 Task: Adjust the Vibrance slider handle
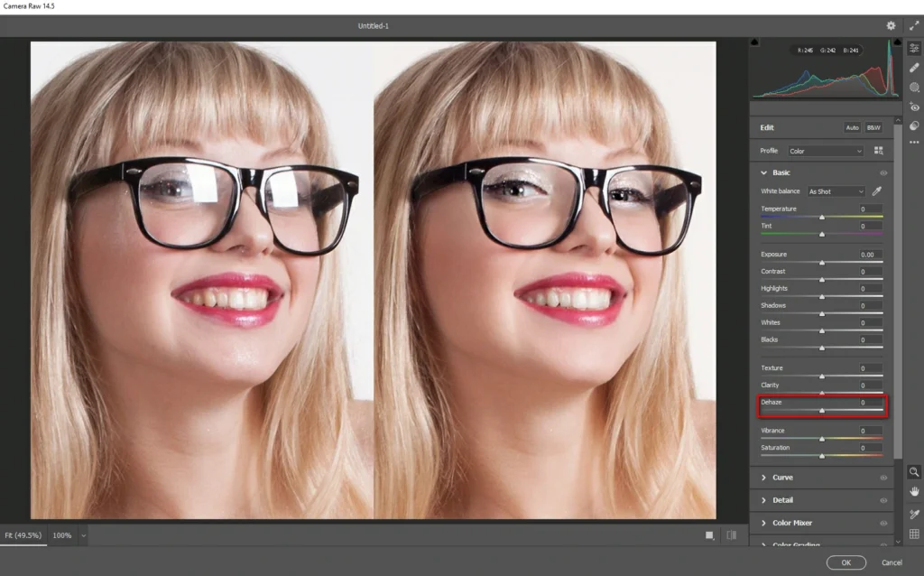click(x=821, y=439)
